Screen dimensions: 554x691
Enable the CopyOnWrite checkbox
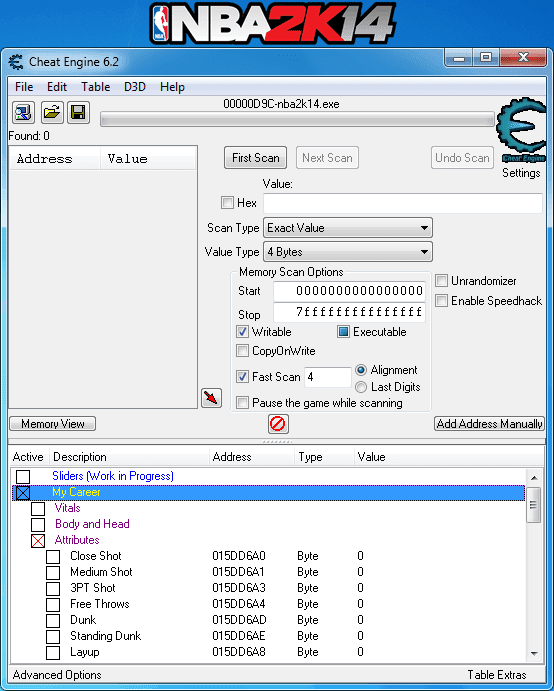(x=242, y=351)
